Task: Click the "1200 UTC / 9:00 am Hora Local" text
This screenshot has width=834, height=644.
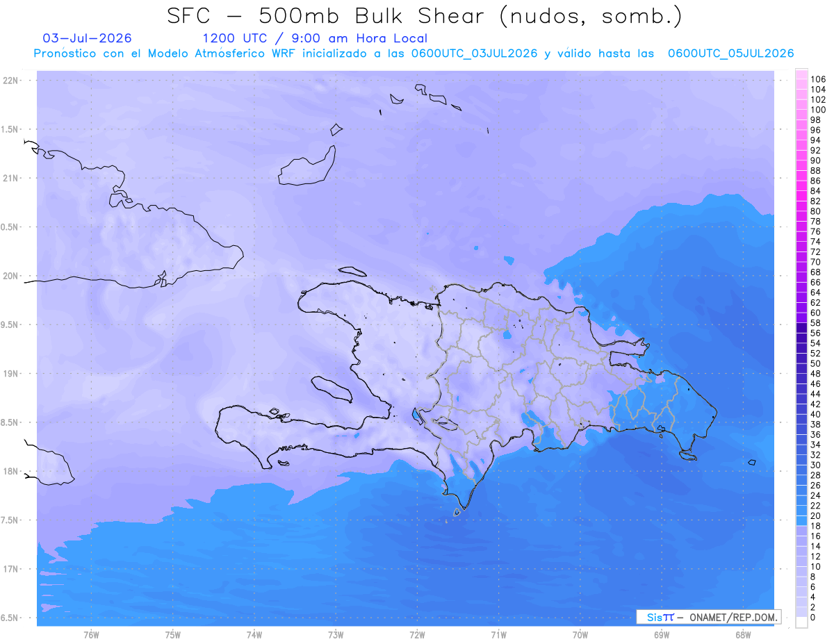Action: [x=314, y=38]
